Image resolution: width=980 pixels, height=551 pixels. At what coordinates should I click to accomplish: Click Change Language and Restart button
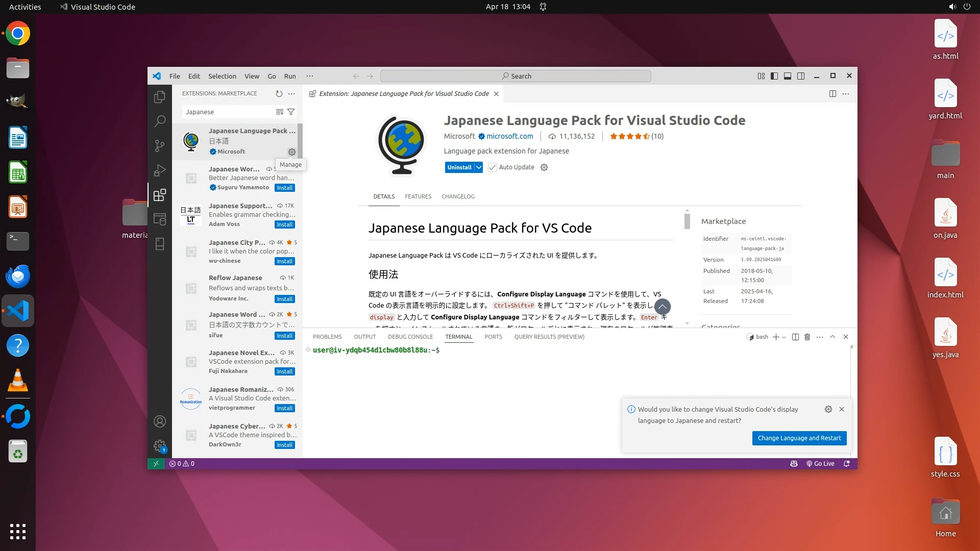[799, 438]
